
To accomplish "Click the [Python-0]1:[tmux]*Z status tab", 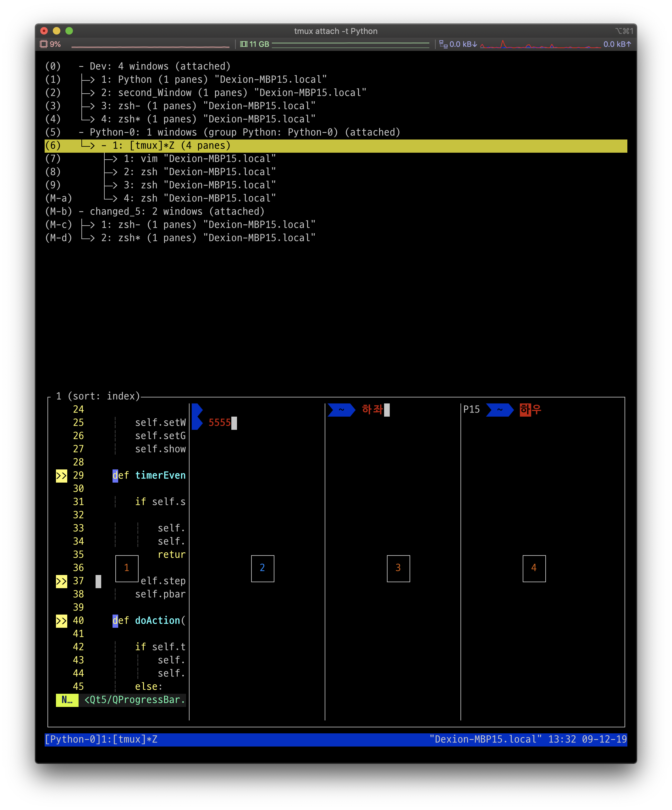I will [101, 739].
